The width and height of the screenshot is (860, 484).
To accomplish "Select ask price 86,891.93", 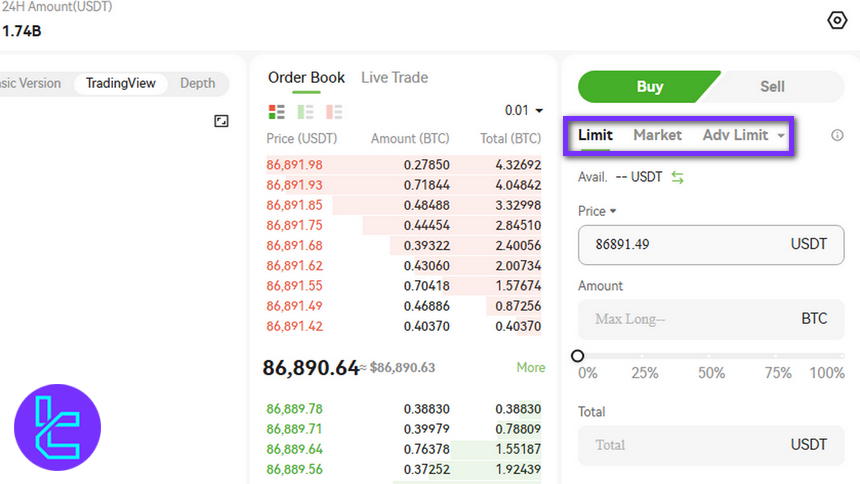I will tap(295, 185).
